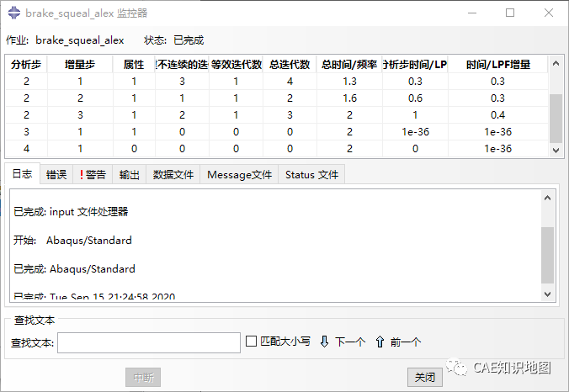Image resolution: width=569 pixels, height=392 pixels.
Task: Click the Abaqus application icon in title bar
Action: [x=13, y=13]
